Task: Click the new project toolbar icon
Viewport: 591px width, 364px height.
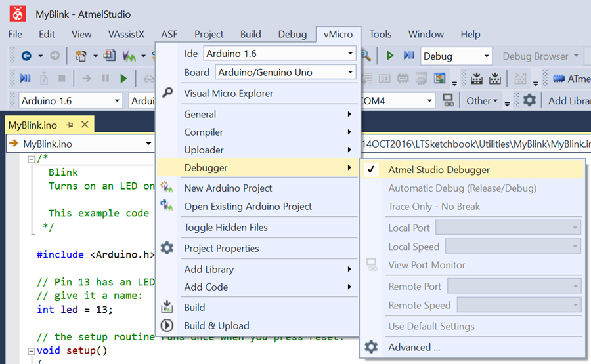Action: (81, 56)
